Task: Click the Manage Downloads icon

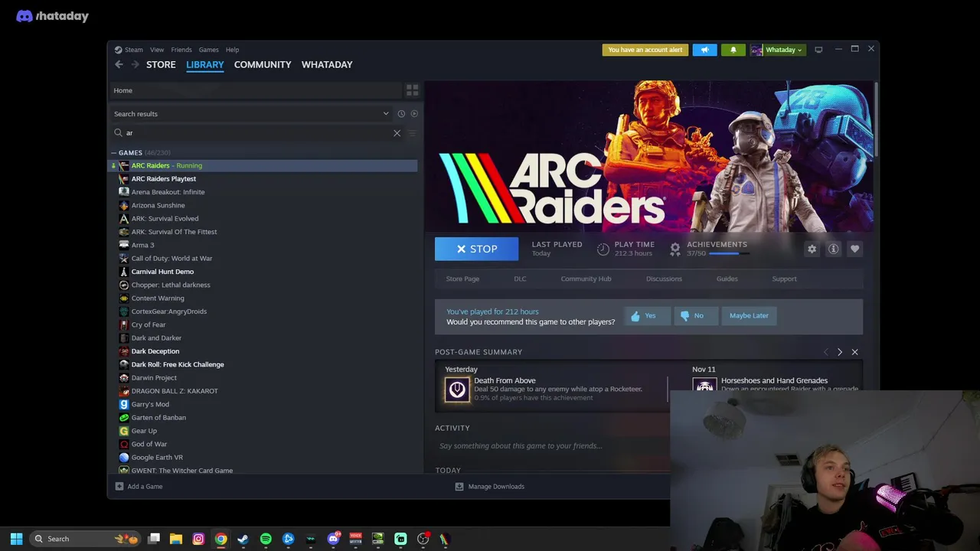Action: [459, 487]
